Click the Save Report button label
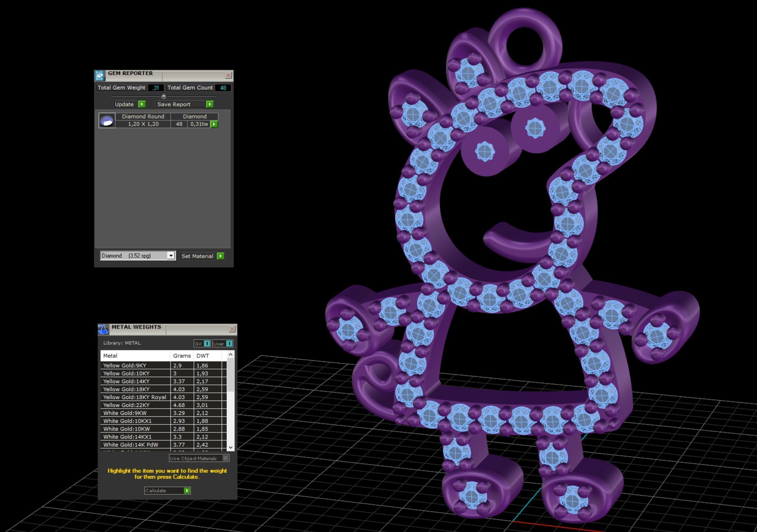757x532 pixels. click(174, 104)
